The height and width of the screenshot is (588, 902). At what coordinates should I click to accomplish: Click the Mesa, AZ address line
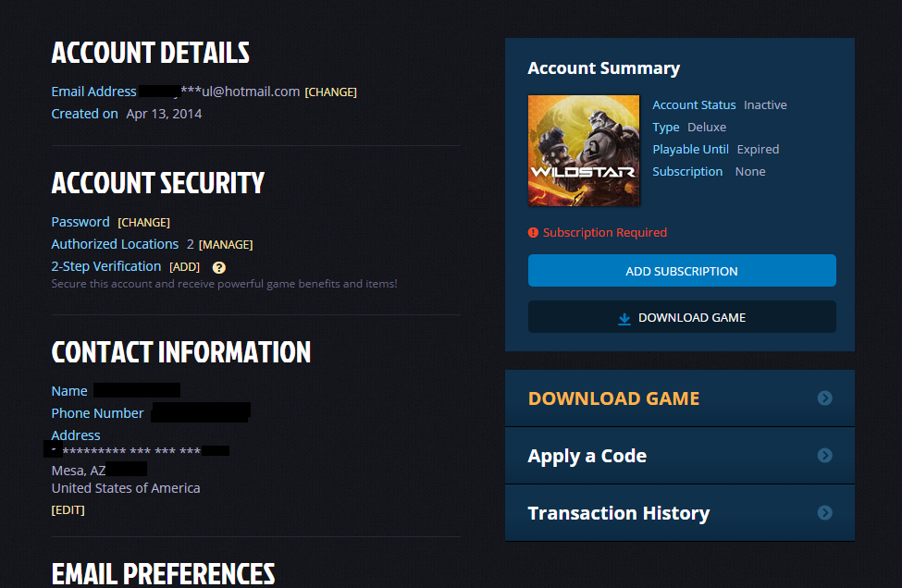tap(79, 471)
